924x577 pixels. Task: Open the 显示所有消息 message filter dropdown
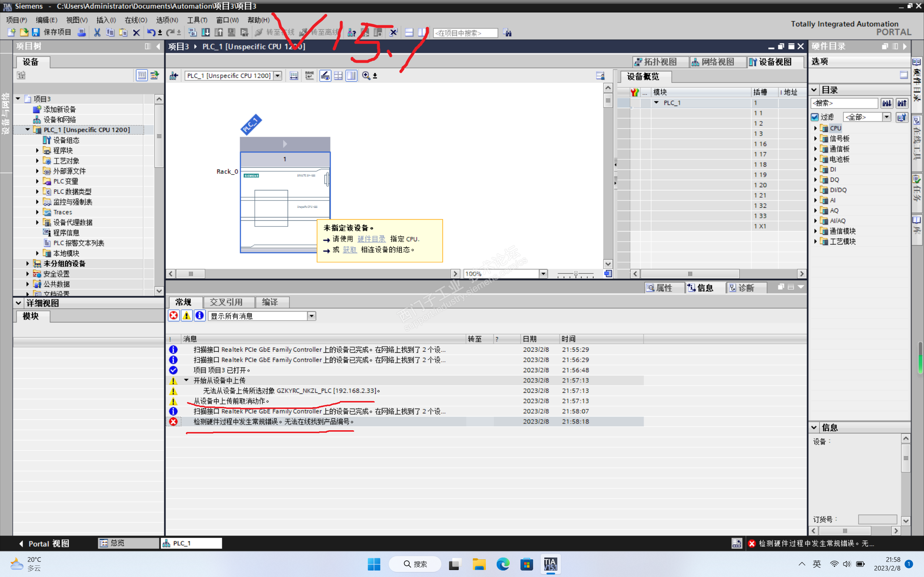point(311,316)
